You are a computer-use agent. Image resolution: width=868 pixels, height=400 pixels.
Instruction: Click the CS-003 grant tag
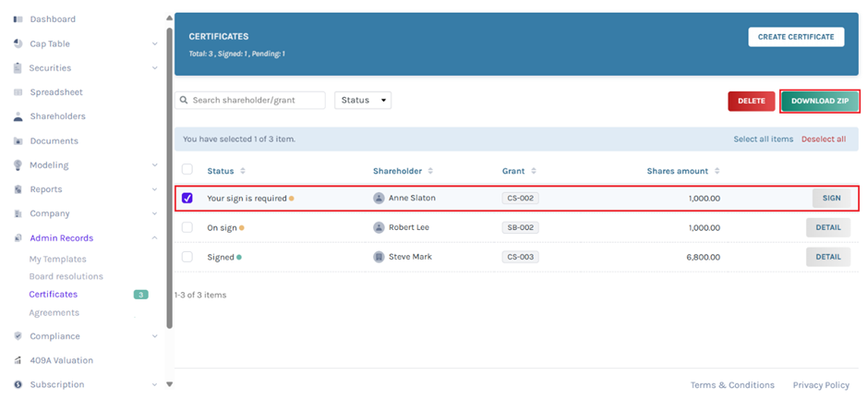pos(521,257)
